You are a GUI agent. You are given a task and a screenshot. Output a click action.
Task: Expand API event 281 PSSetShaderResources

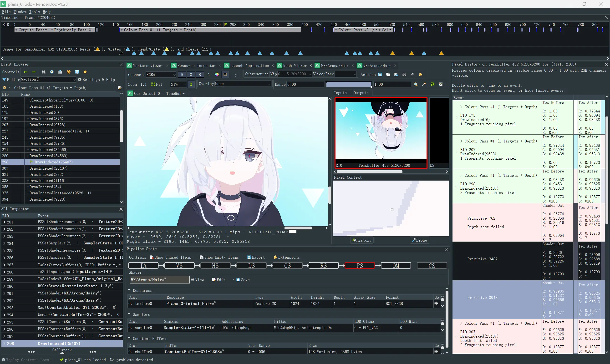coord(4,222)
